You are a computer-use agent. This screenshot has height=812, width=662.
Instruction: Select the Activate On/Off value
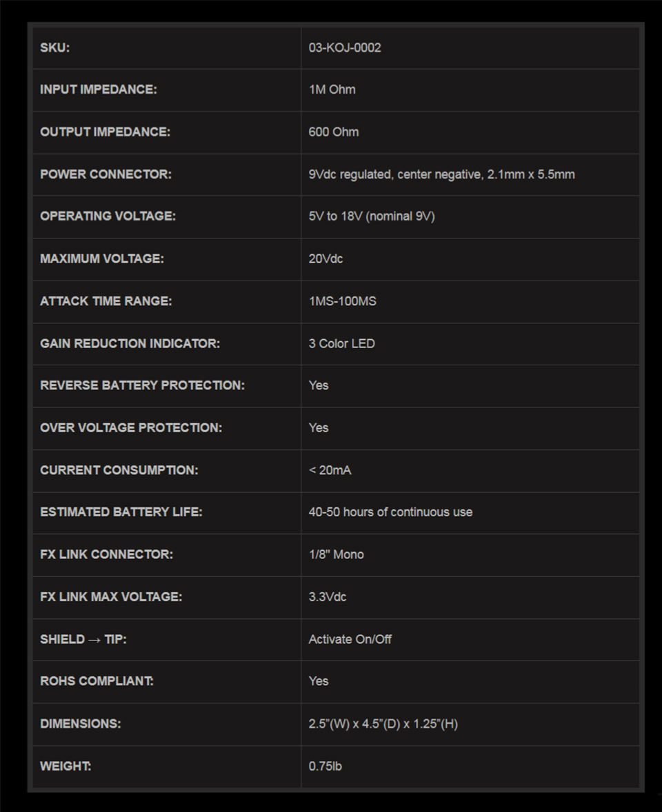350,639
